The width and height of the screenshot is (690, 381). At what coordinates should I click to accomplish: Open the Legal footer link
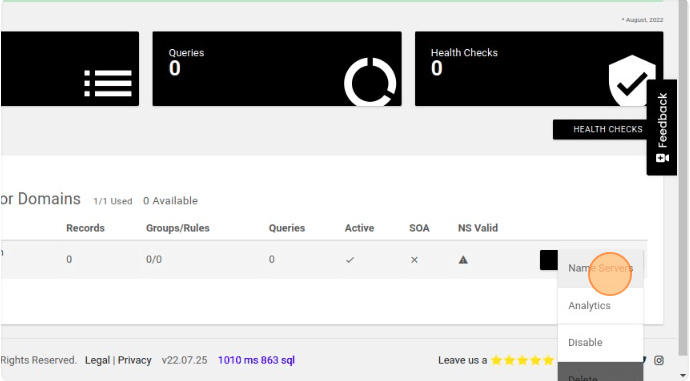[x=97, y=360]
